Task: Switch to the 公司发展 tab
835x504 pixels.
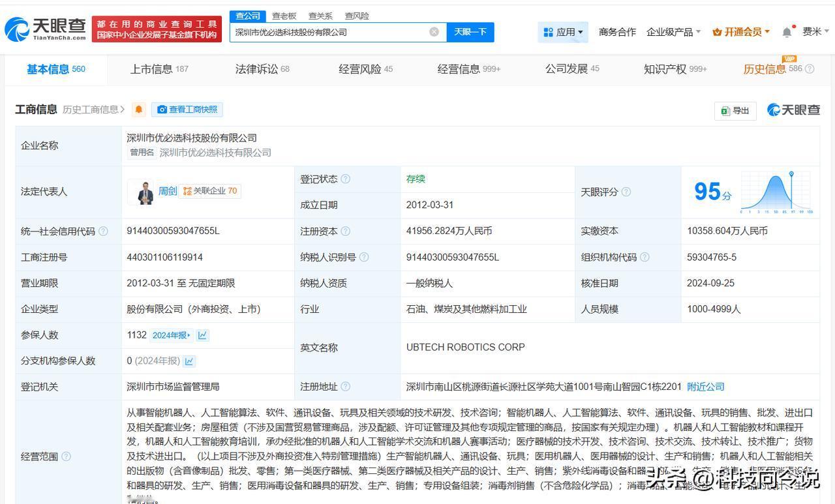Action: 572,69
